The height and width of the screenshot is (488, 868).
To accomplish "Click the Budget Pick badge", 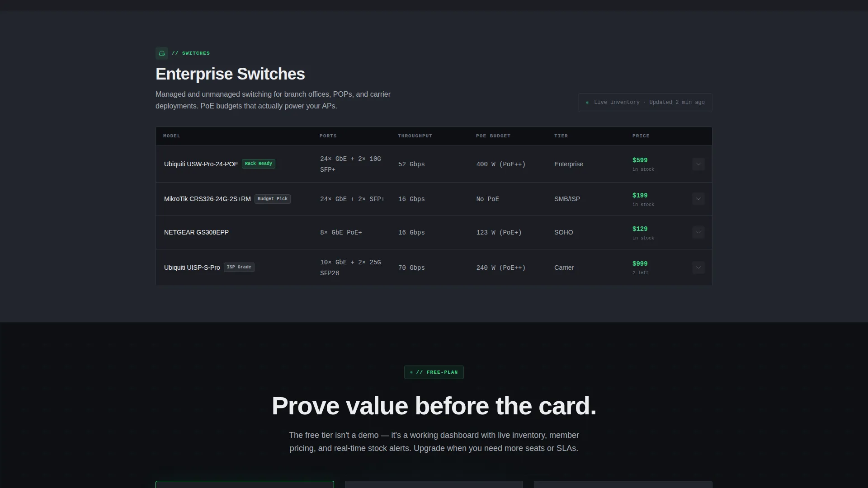I will tap(273, 199).
